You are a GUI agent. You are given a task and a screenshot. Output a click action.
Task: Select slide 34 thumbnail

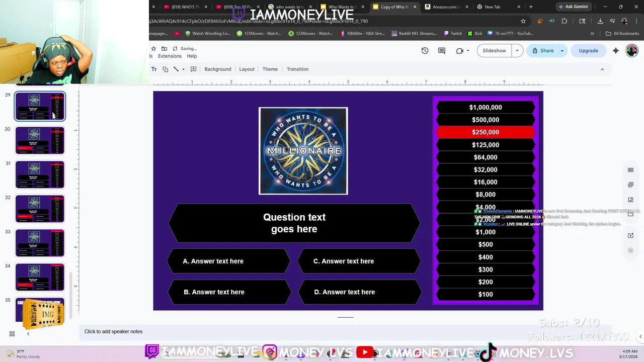click(x=40, y=277)
